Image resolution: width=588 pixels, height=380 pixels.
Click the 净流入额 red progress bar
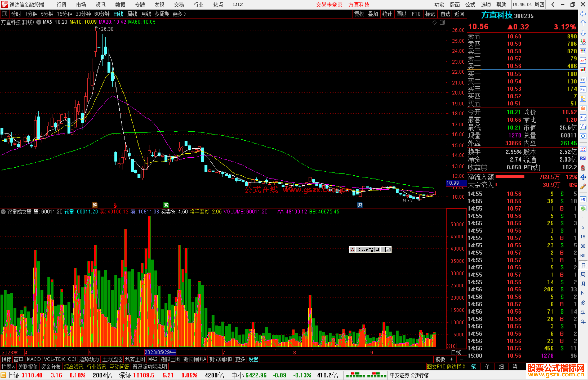click(x=510, y=177)
